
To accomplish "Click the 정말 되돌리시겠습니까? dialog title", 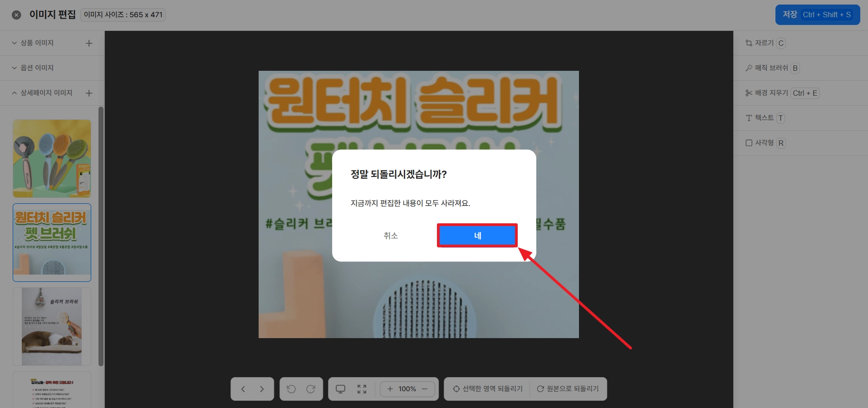I will tap(399, 174).
